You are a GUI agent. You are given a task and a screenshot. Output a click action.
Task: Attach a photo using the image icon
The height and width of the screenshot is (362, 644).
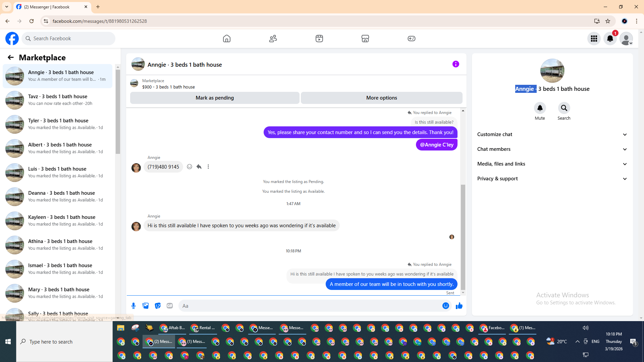click(146, 306)
